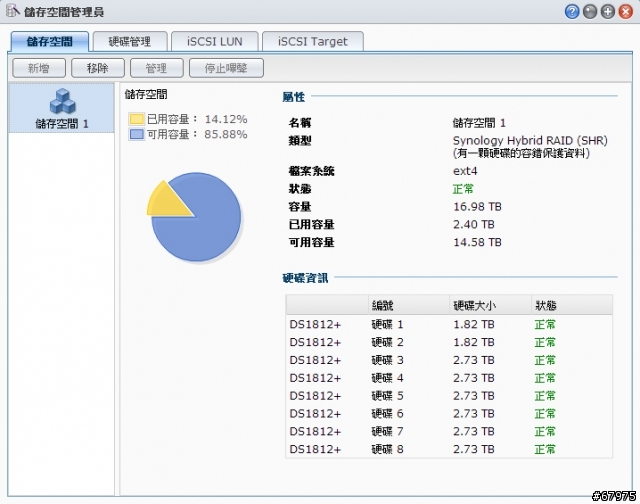Open the help question mark icon
Screen dimensions: 640x504
point(572,12)
